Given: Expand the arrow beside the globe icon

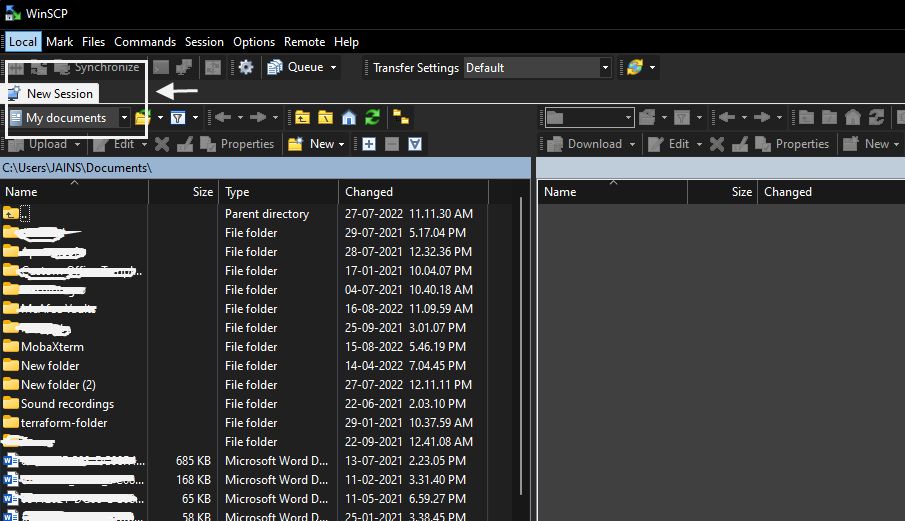Looking at the screenshot, I should (x=652, y=68).
